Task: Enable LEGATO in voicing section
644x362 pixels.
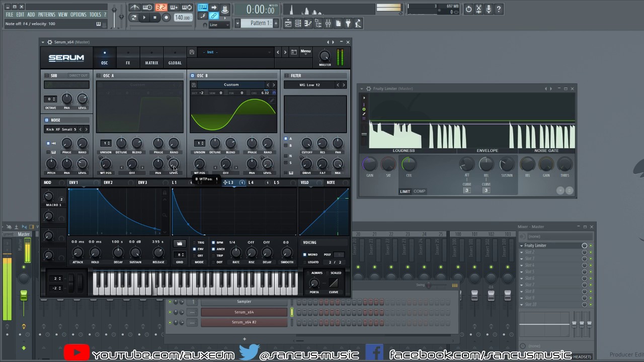Action: point(304,262)
